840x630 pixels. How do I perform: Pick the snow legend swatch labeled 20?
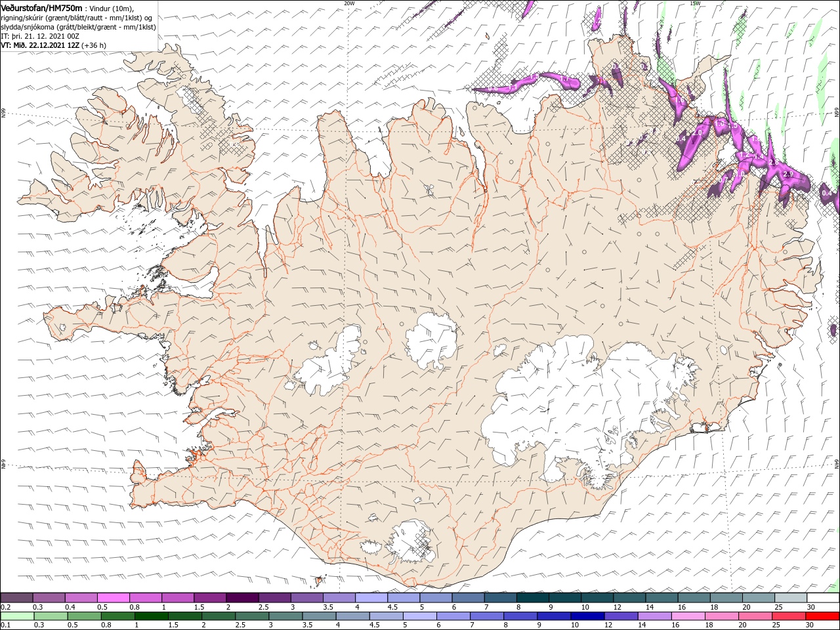[758, 598]
